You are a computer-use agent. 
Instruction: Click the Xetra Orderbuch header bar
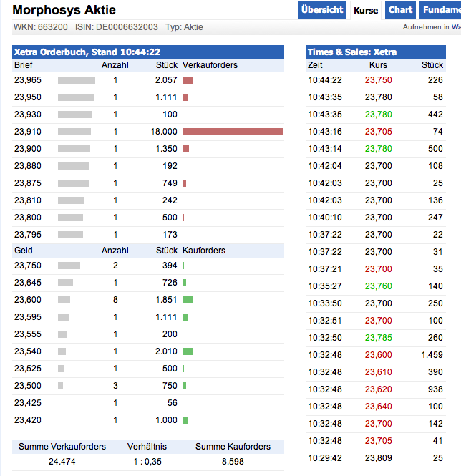148,52
